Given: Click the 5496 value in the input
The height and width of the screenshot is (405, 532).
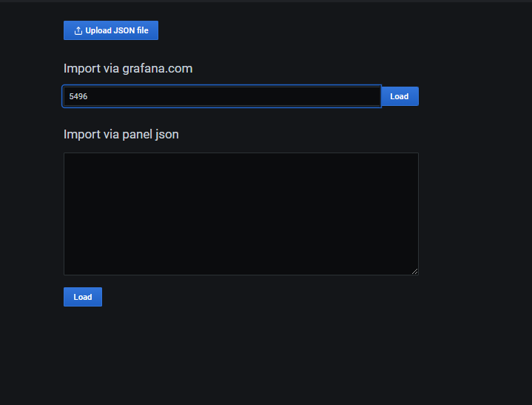Looking at the screenshot, I should 78,96.
